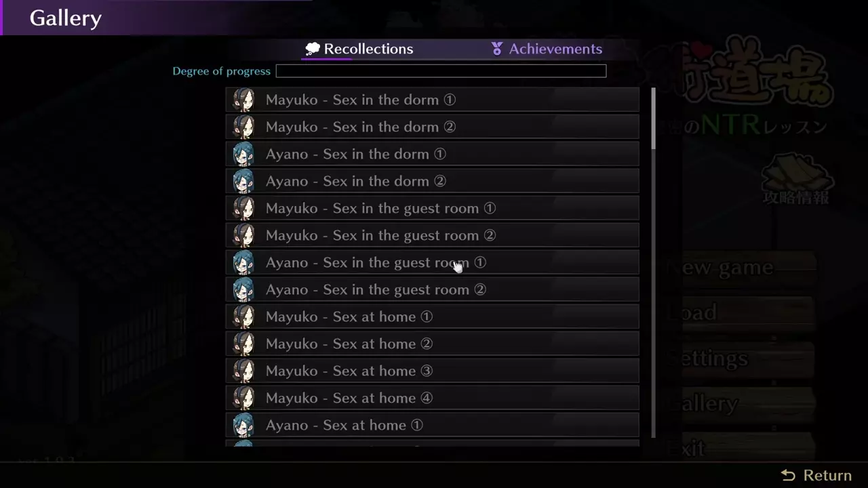Select Mayuko - Sex in the guest room ①
This screenshot has width=868, height=488.
click(x=433, y=208)
